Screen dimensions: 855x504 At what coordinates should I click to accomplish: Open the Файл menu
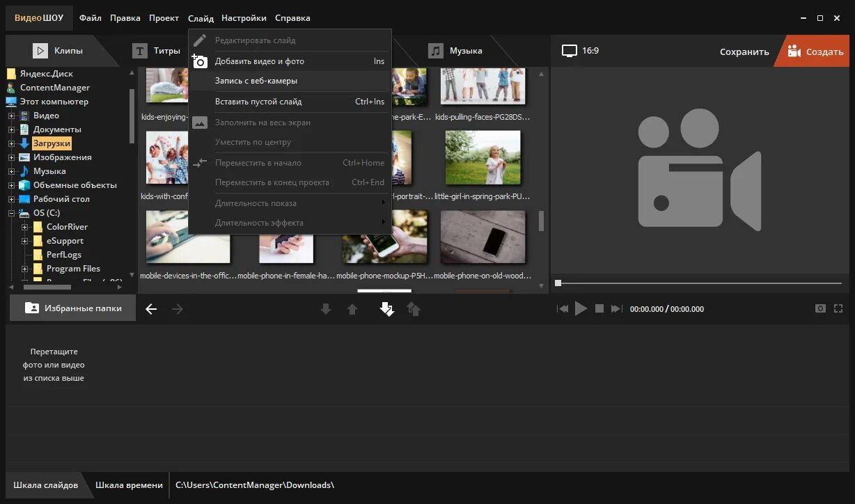click(90, 18)
